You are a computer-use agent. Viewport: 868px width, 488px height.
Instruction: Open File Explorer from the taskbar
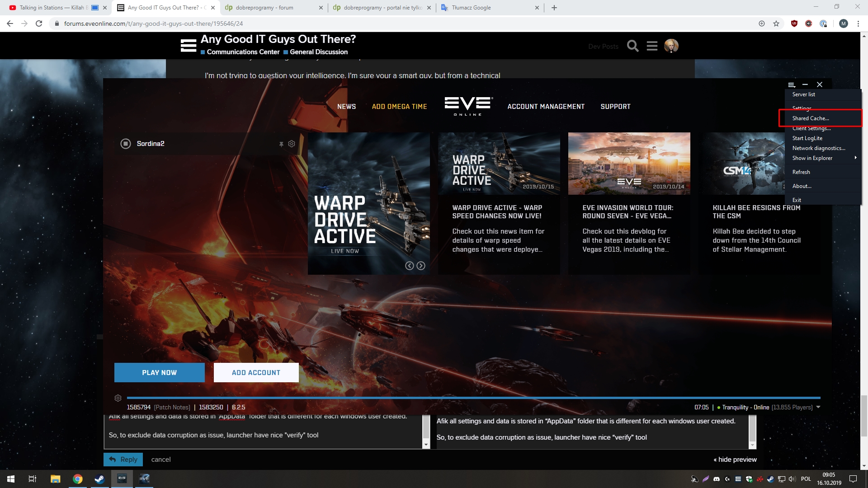(x=55, y=479)
